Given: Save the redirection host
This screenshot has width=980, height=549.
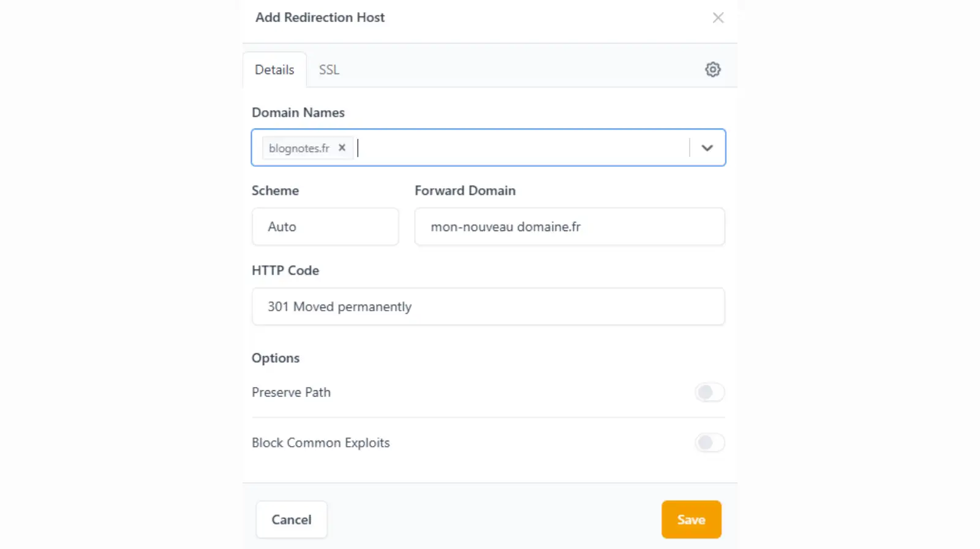Looking at the screenshot, I should tap(691, 520).
